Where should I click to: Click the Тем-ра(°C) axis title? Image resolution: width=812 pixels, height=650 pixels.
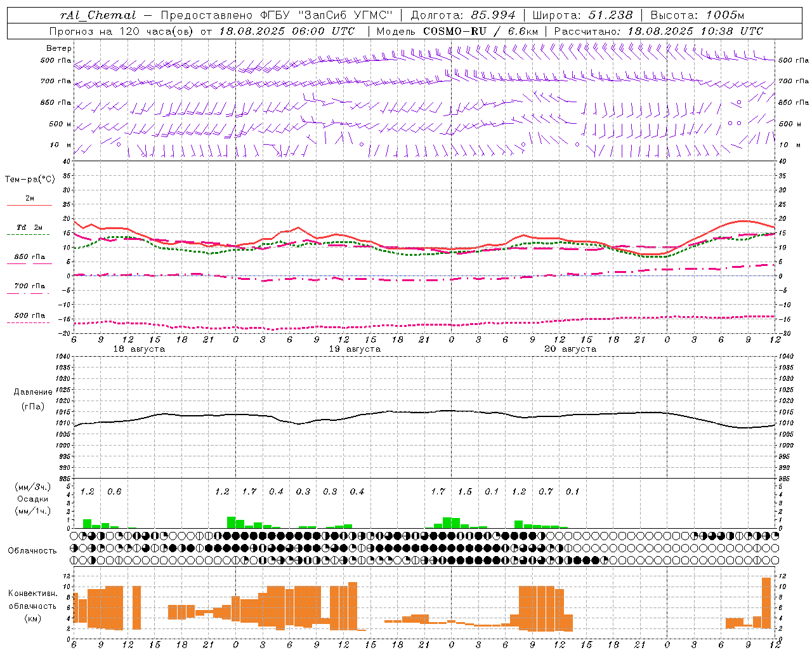[30, 179]
